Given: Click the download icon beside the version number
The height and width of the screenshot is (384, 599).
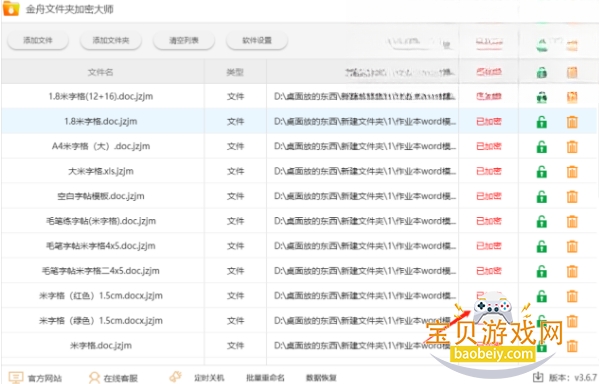Looking at the screenshot, I should 538,377.
